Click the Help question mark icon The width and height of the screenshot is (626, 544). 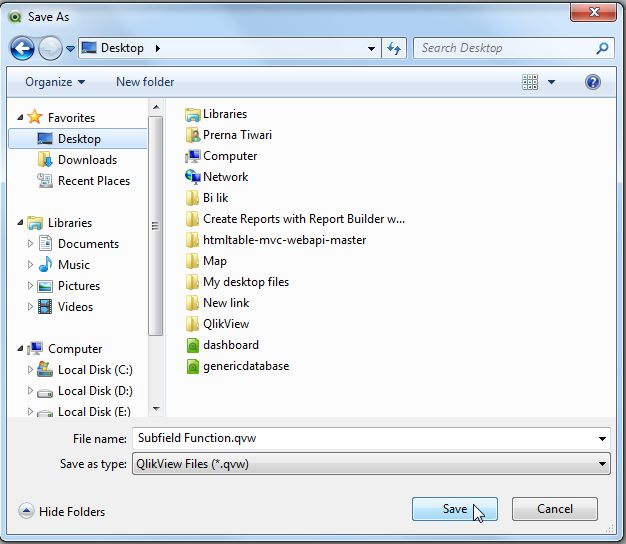[x=593, y=82]
